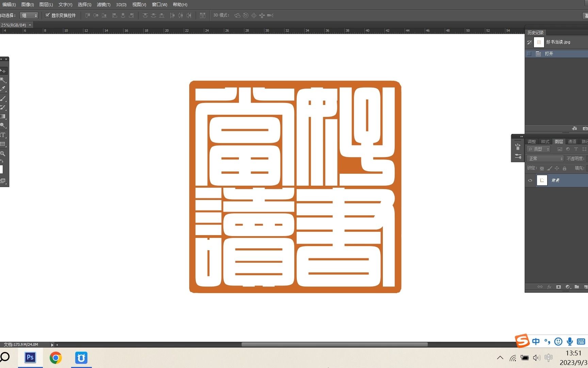Select the Brush tool

[x=3, y=98]
